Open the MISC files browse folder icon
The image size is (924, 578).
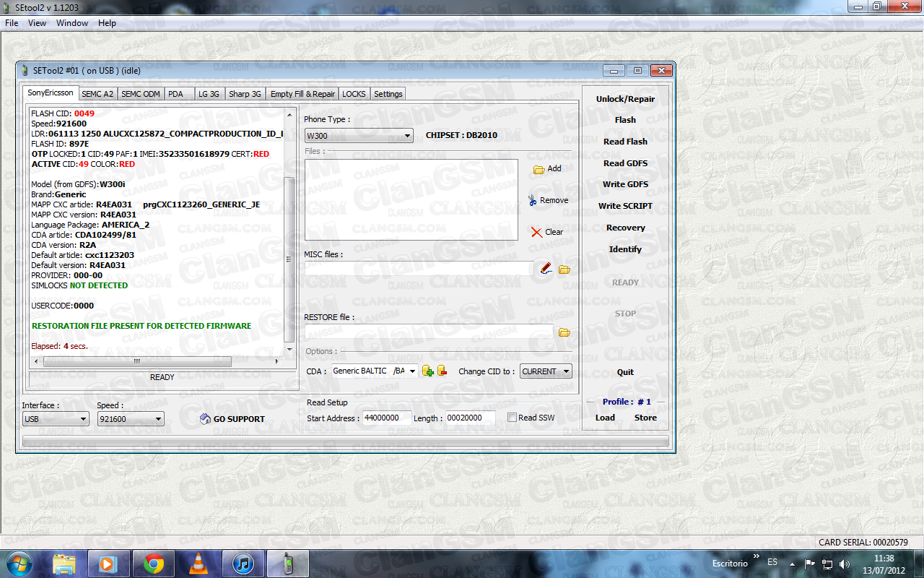pyautogui.click(x=565, y=269)
